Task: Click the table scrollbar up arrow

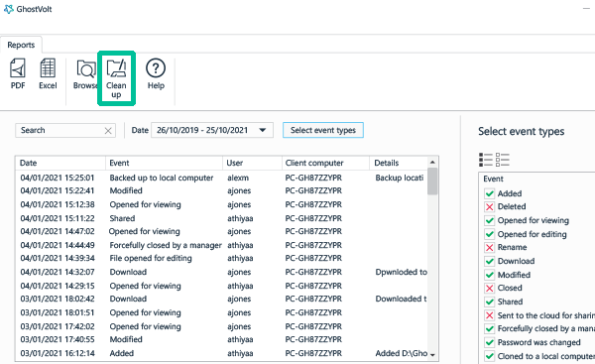Action: point(432,163)
